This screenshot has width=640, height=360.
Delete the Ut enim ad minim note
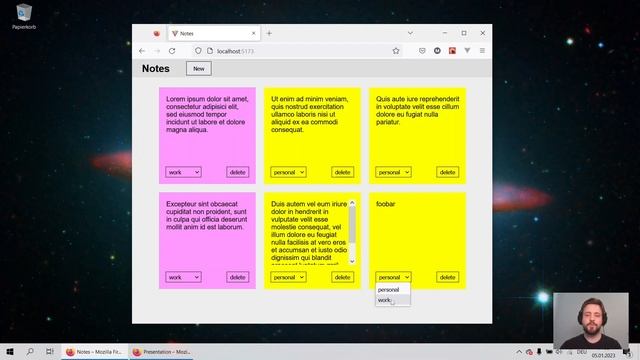click(x=342, y=172)
